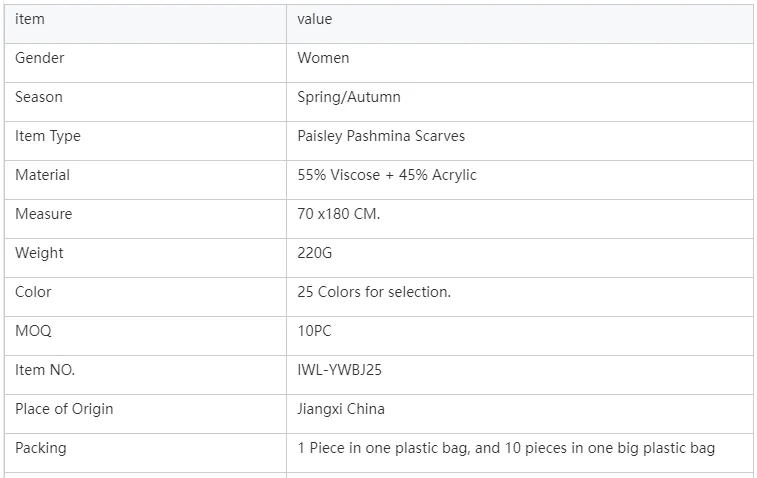Click '25 Colors for selection.' text
The image size is (757, 478).
(374, 292)
